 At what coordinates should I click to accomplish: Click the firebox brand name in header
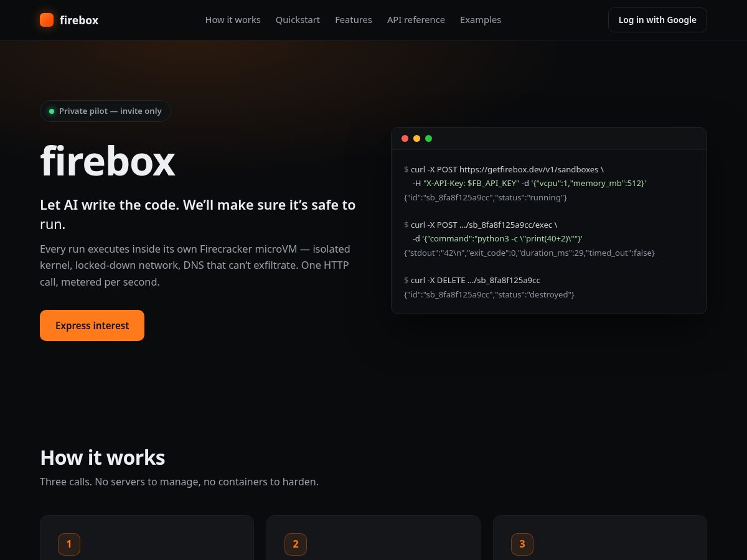[79, 20]
